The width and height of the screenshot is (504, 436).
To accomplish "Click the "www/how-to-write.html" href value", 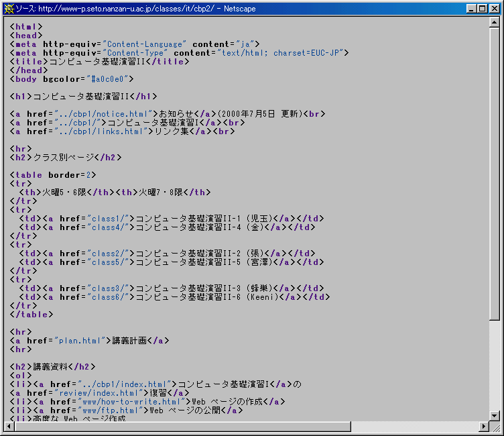I will pyautogui.click(x=131, y=402).
